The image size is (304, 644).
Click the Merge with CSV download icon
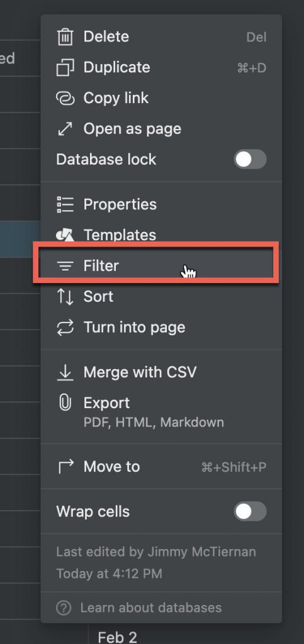coord(65,372)
